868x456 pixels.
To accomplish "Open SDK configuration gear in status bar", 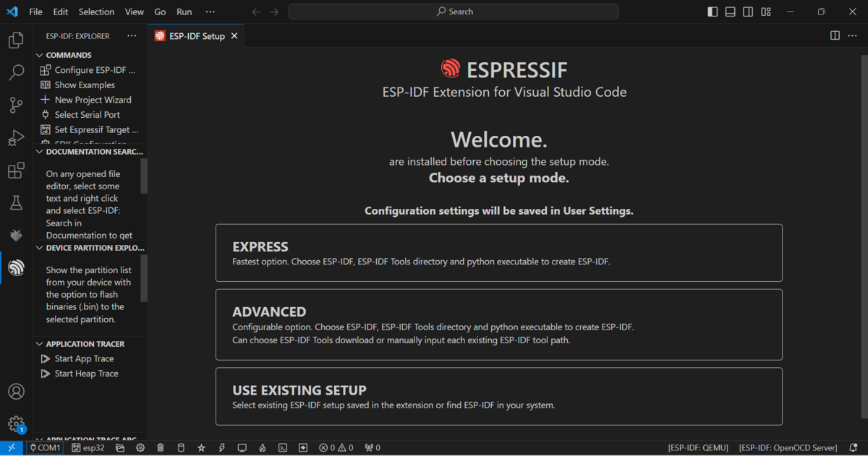I will coord(140,448).
